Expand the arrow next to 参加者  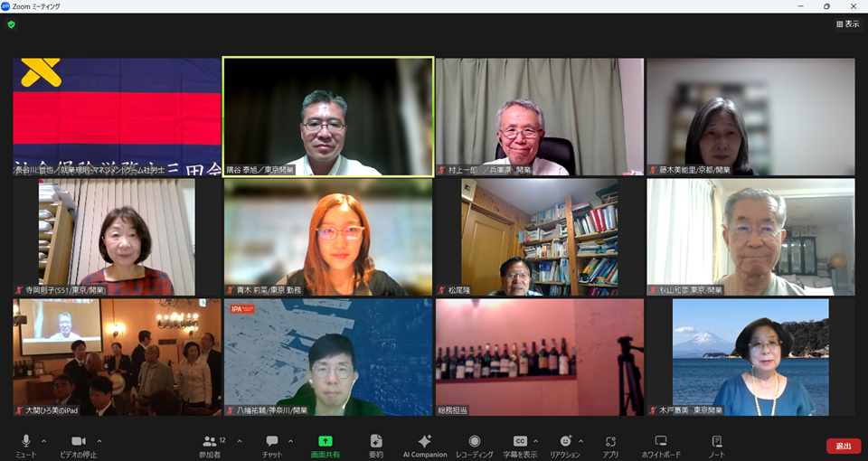point(240,440)
